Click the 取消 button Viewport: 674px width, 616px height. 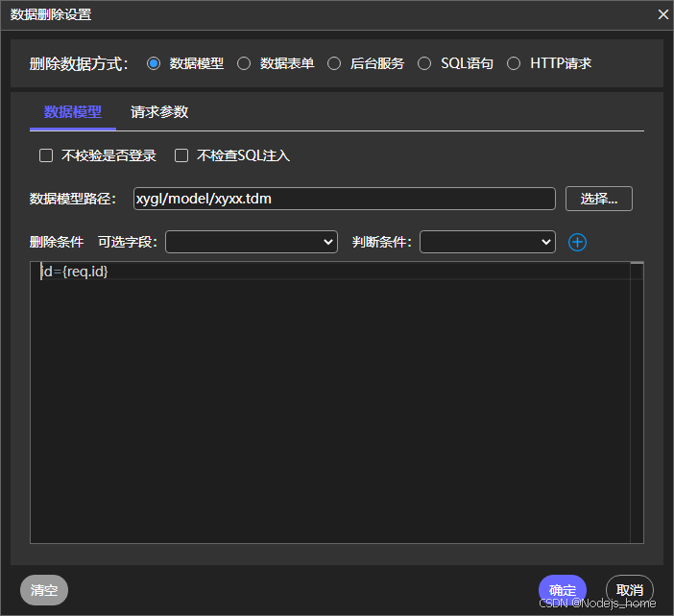(x=630, y=589)
